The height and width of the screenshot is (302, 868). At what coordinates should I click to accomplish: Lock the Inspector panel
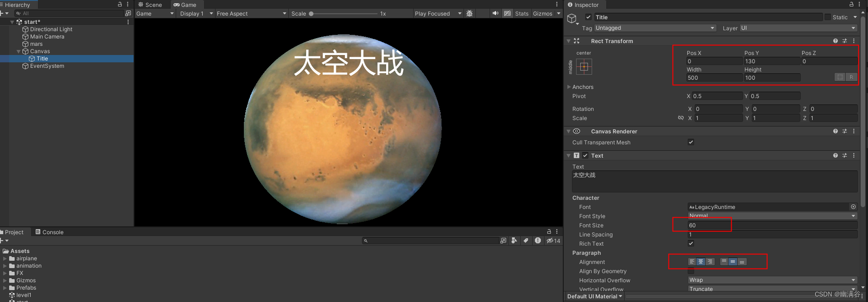click(x=852, y=4)
